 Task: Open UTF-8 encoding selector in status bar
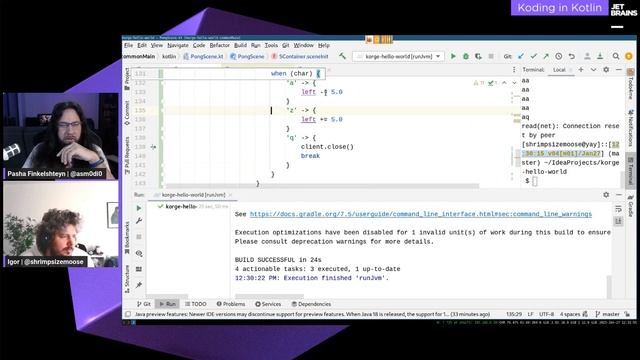tap(547, 314)
